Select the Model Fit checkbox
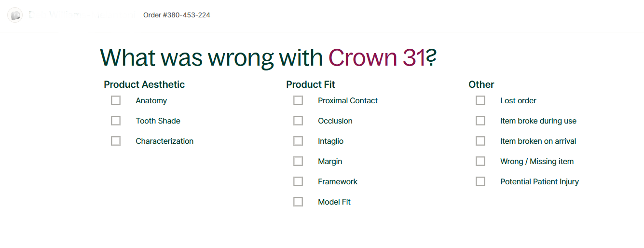 (x=298, y=202)
